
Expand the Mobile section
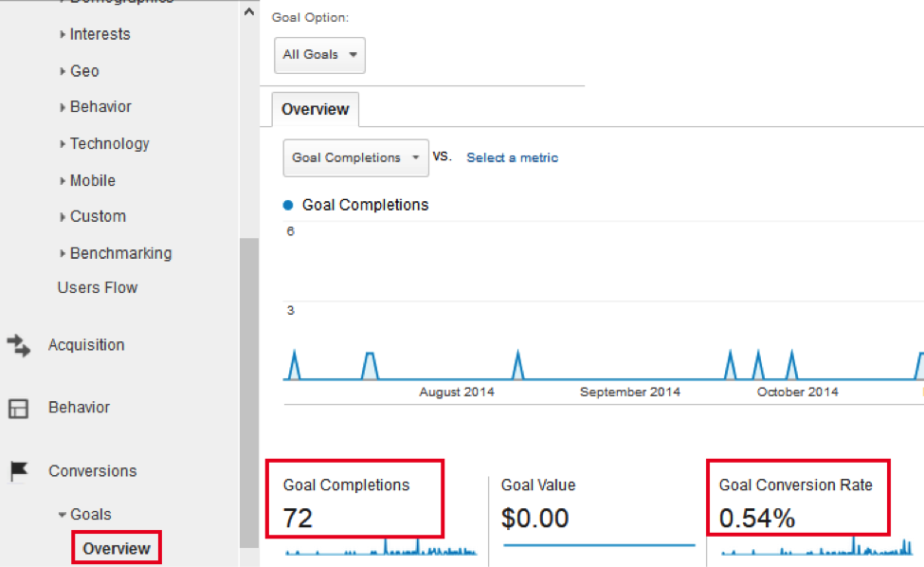(87, 180)
